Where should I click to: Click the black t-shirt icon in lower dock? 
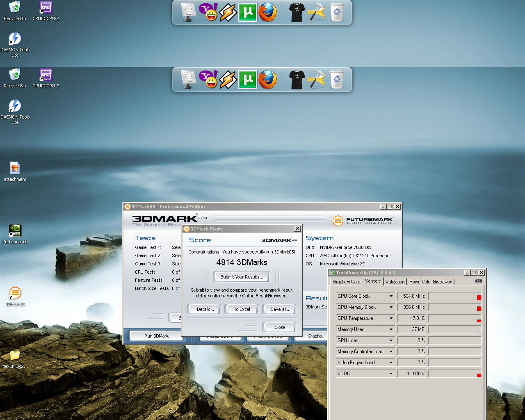pyautogui.click(x=297, y=80)
